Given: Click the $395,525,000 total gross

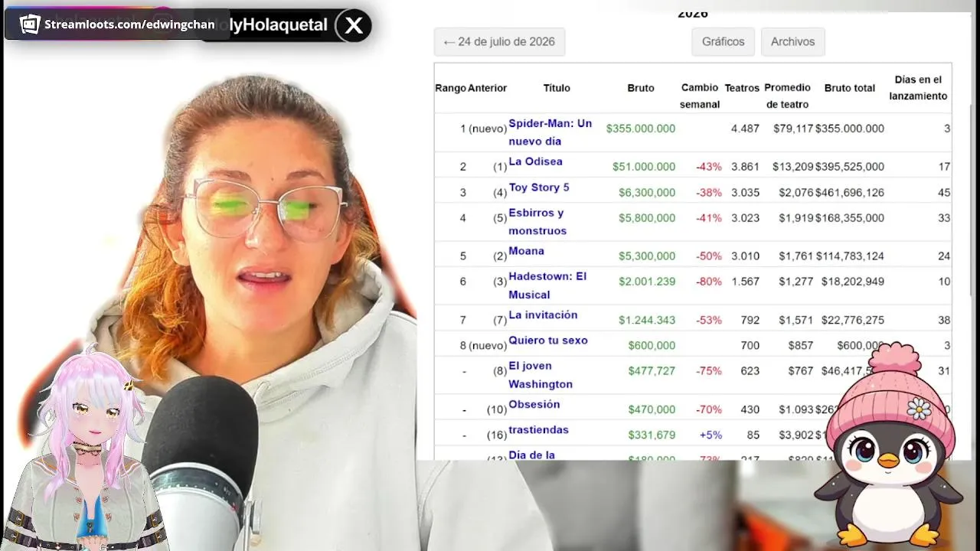Looking at the screenshot, I should point(850,167).
